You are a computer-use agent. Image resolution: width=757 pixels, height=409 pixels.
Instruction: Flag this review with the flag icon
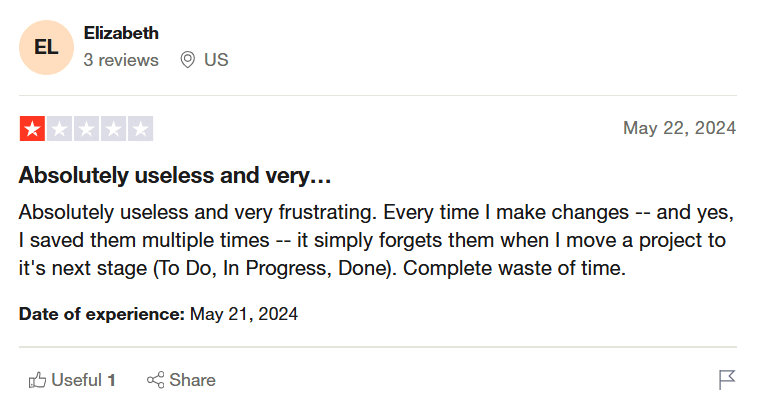[x=727, y=380]
